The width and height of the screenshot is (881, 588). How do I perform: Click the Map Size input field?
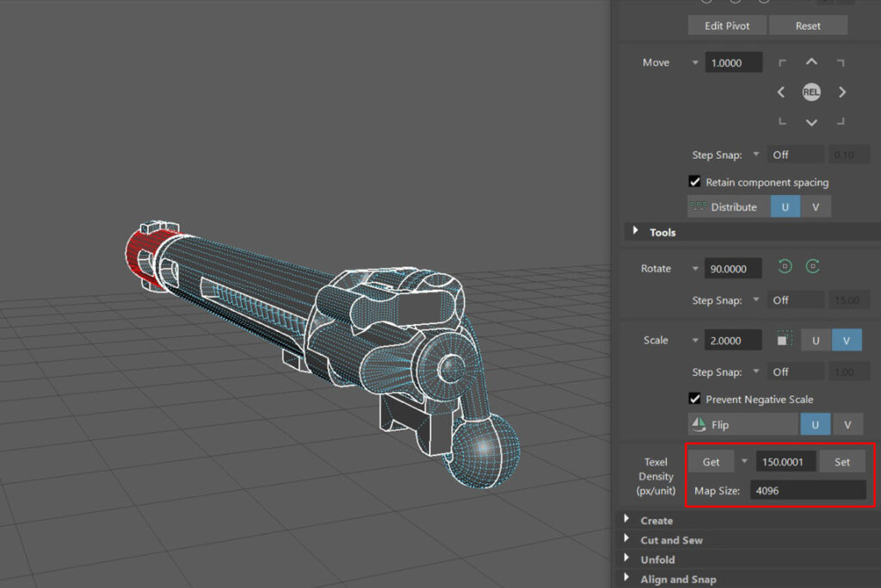pyautogui.click(x=807, y=490)
